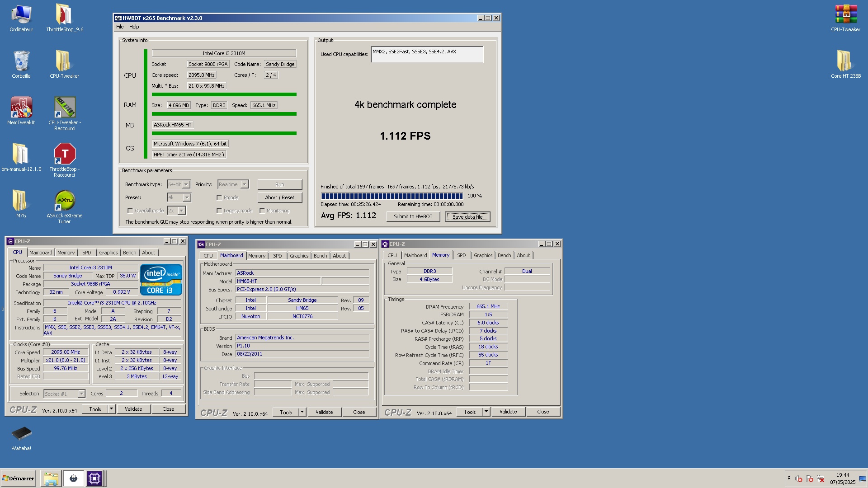Screen dimensions: 868x488
Task: Click the BIOS Version P1.10 value
Action: (302, 346)
